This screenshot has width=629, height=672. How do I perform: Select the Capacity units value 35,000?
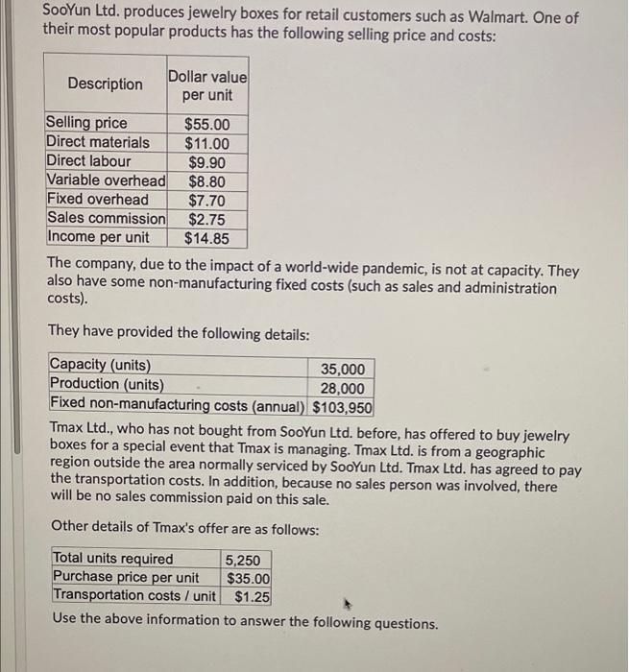point(341,369)
